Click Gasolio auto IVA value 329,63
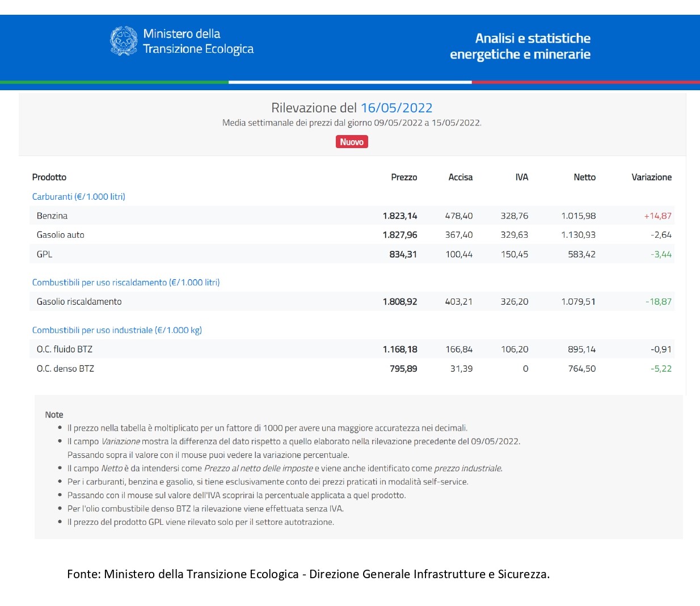Viewport: 700px width, 606px height. click(515, 234)
